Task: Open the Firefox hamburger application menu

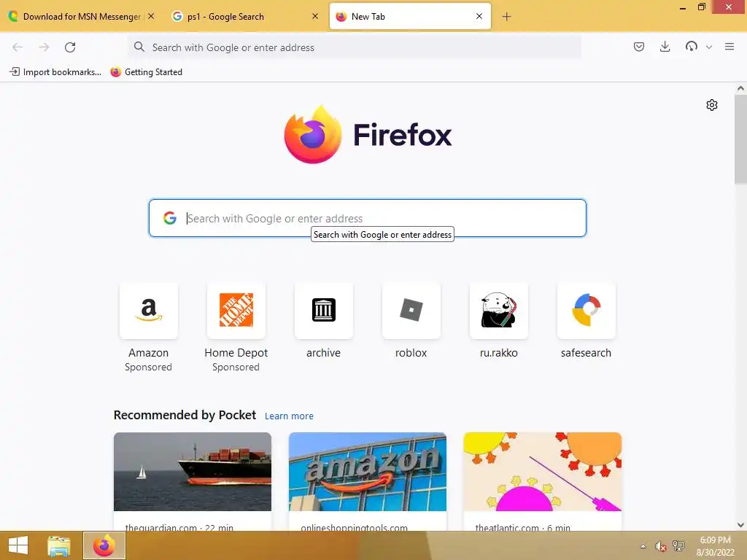Action: click(x=729, y=47)
